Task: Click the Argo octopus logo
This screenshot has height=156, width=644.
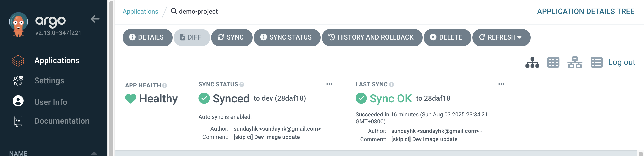Action: [18, 25]
